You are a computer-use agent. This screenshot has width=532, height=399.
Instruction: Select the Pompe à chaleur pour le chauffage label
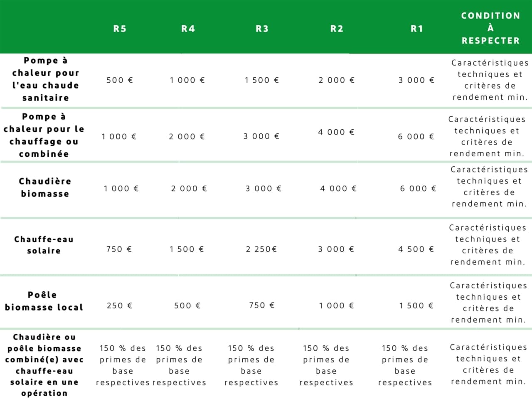(x=44, y=135)
